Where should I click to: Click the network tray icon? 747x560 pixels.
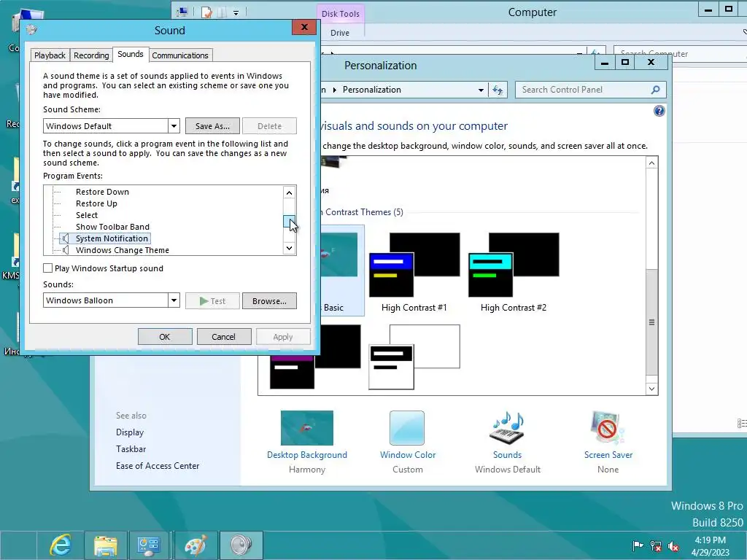click(x=656, y=545)
